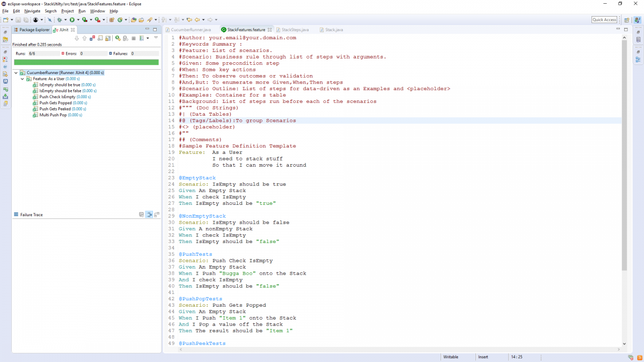644x362 pixels.
Task: Toggle Scroll Lock in JUnit view
Action: [x=108, y=38]
